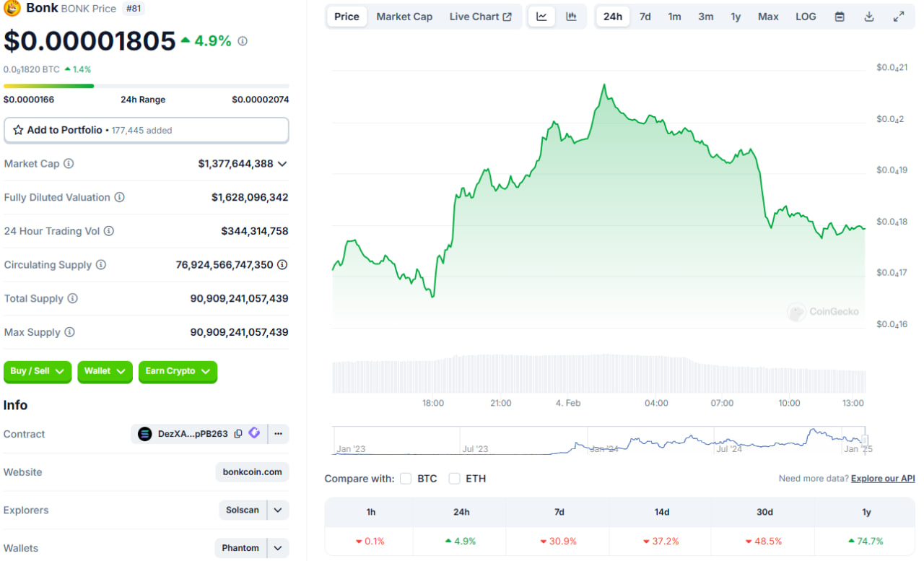The image size is (924, 561).
Task: Click the $0.00002074 range high value
Action: 261,100
